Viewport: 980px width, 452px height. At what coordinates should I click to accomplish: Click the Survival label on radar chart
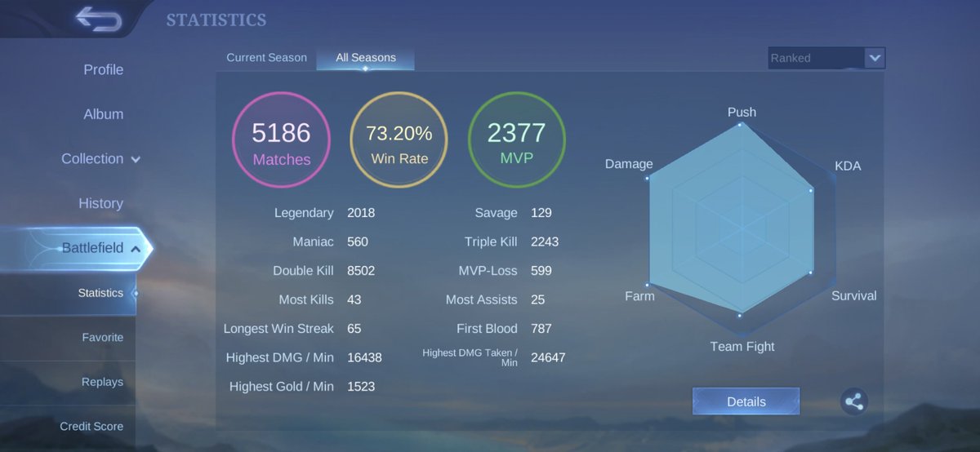coord(854,295)
